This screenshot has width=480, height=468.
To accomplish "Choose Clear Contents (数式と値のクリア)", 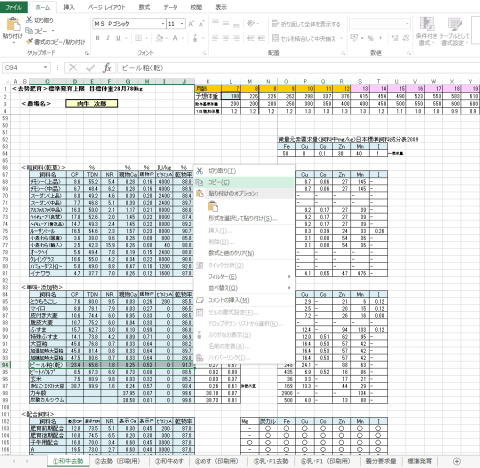I will coord(244,253).
